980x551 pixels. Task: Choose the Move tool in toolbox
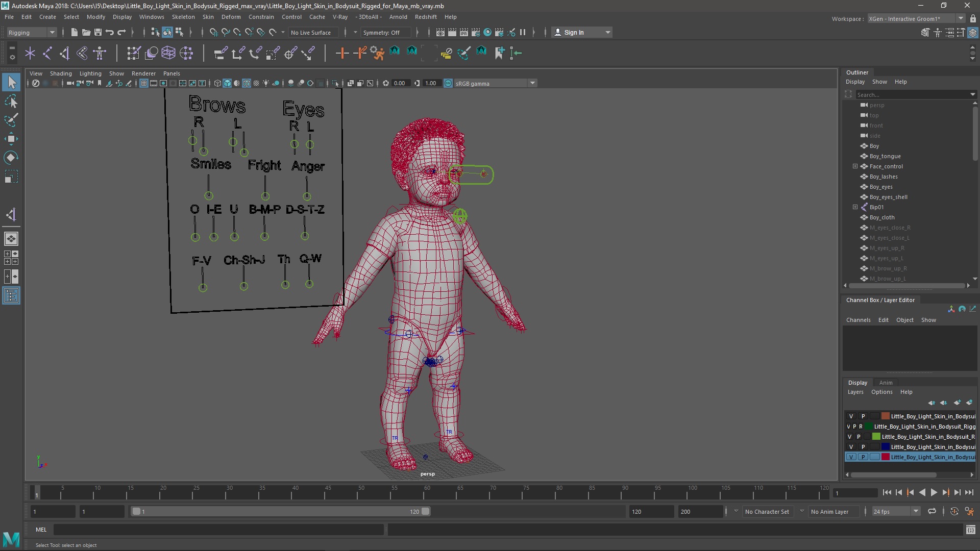[11, 139]
